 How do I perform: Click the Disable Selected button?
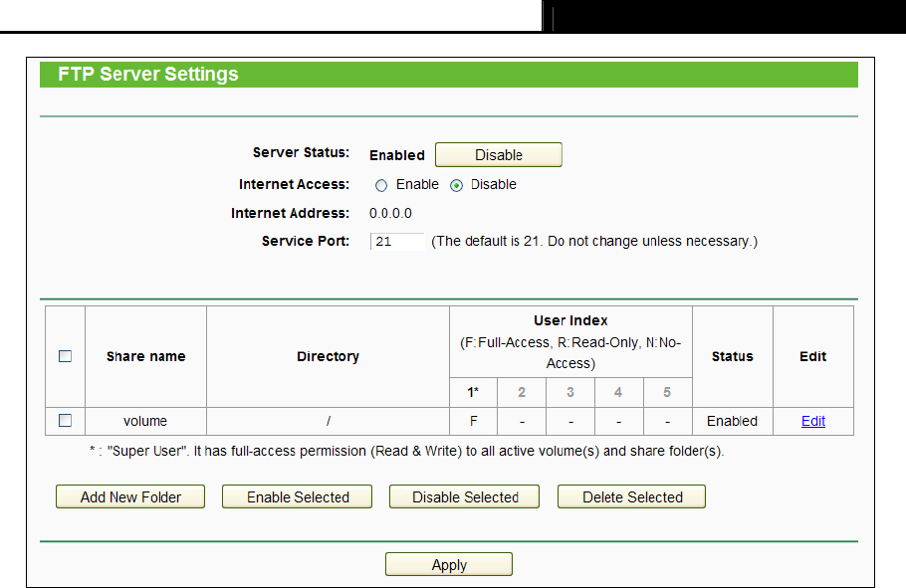pos(465,496)
